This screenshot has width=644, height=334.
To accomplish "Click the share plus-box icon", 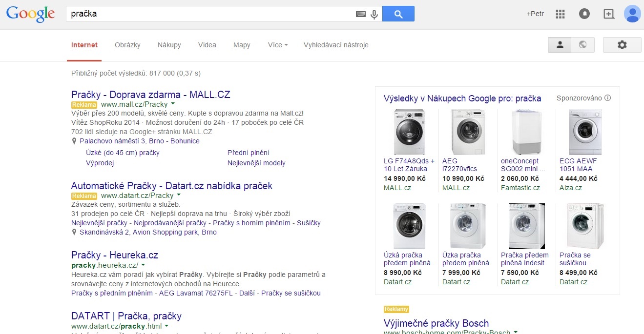I will point(609,14).
